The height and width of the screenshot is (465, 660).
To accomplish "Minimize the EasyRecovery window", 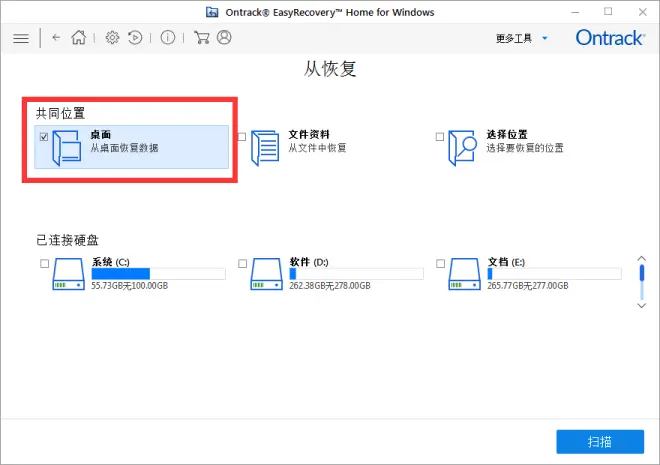I will [x=575, y=12].
